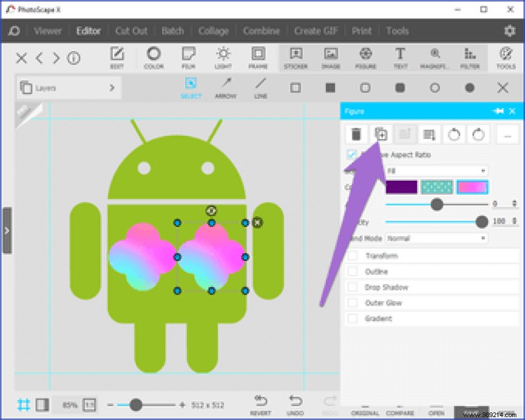The width and height of the screenshot is (525, 420).
Task: Switch to the Collage mode
Action: (x=213, y=30)
